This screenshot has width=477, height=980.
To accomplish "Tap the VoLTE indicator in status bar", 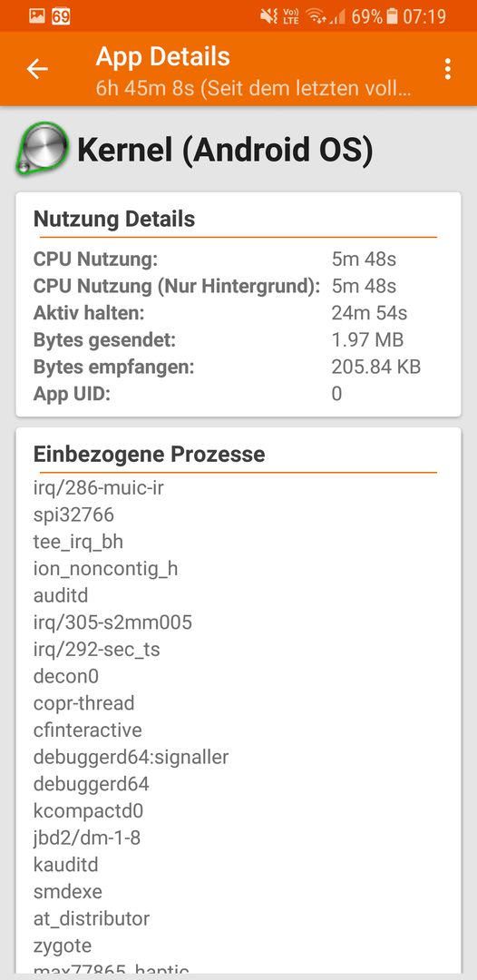I will pos(292,16).
